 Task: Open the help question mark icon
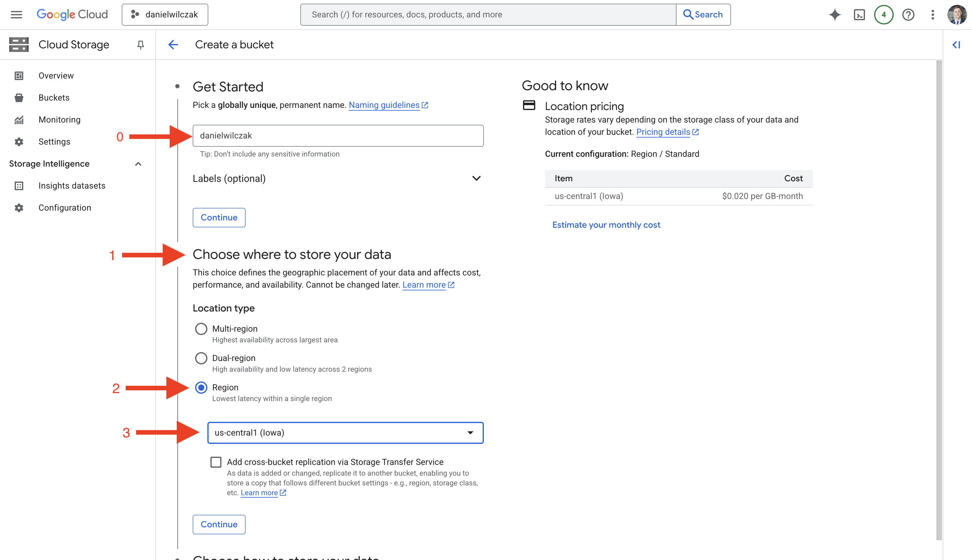tap(908, 15)
